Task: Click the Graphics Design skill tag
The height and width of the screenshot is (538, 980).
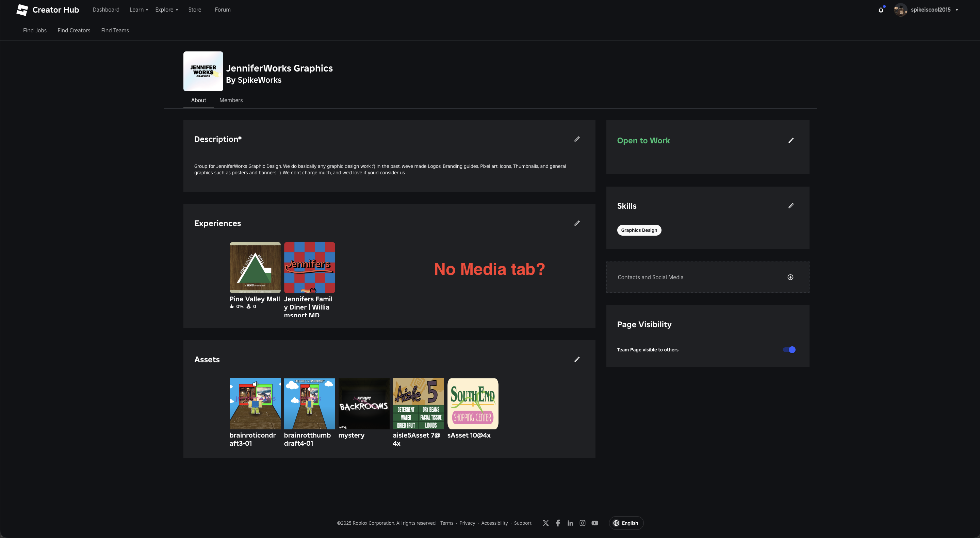Action: 639,231
